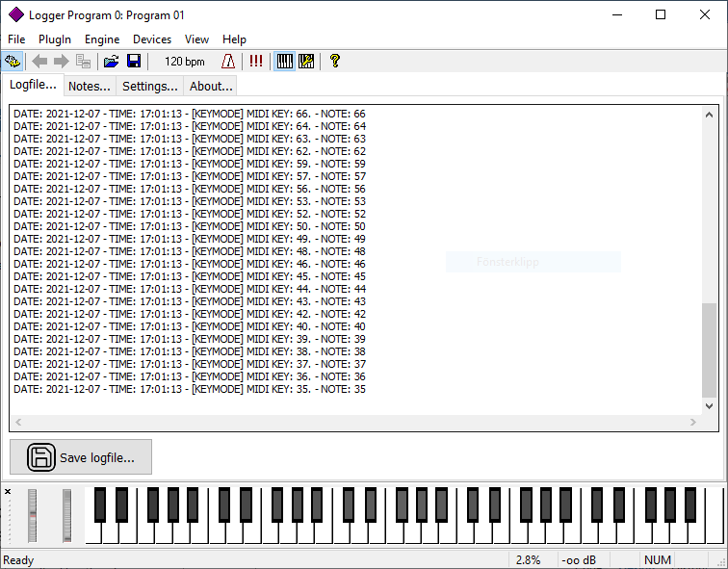Click the Save logfile... button
The height and width of the screenshot is (569, 728).
[x=81, y=457]
